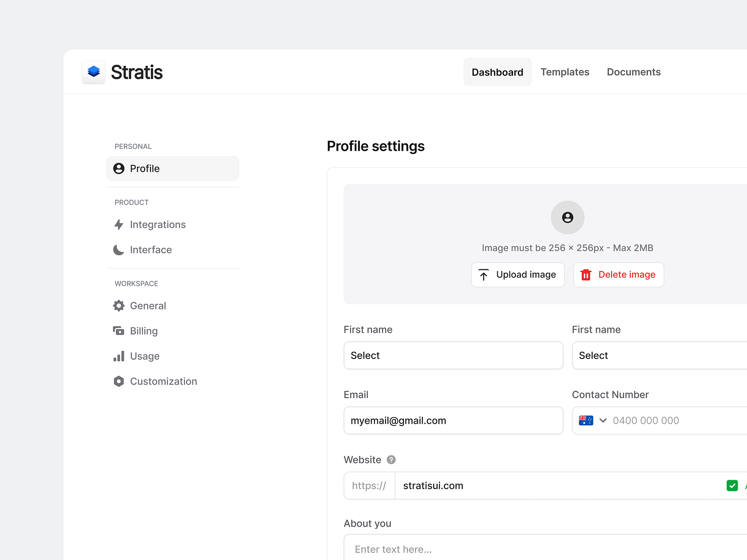747x560 pixels.
Task: Click the Website help question mark icon
Action: click(x=391, y=460)
